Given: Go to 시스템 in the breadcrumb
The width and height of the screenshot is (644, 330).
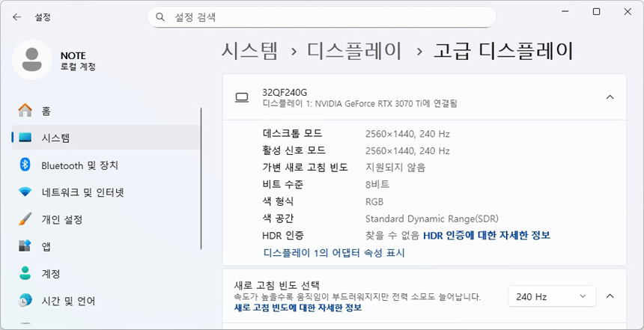Looking at the screenshot, I should (x=249, y=51).
